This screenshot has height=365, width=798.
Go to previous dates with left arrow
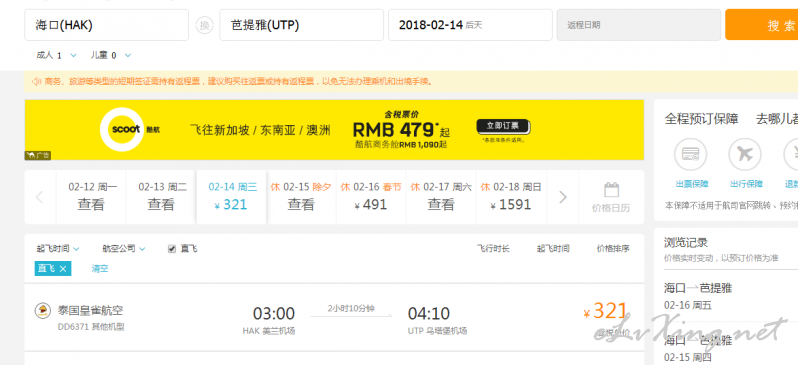click(40, 197)
